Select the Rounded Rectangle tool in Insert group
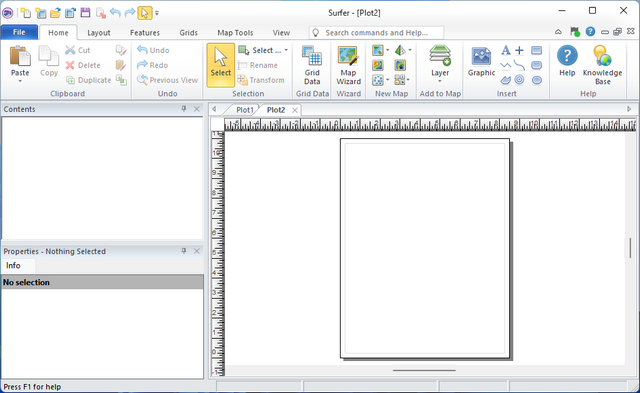 (536, 65)
